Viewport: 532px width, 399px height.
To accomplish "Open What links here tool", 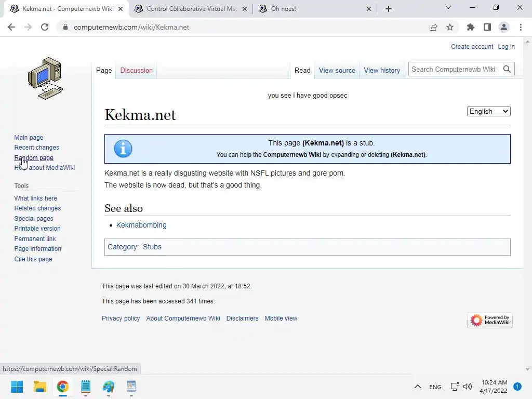I will click(x=36, y=198).
